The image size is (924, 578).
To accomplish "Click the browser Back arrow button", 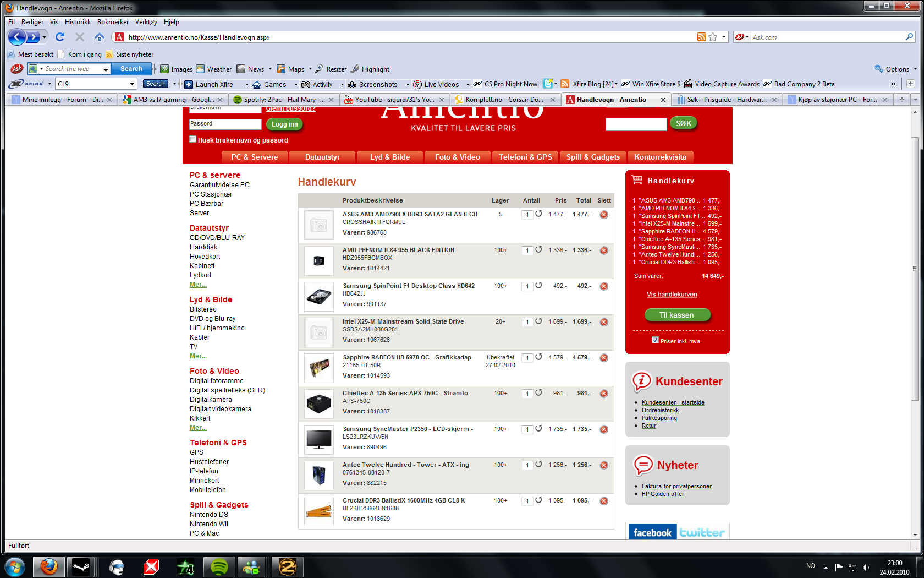I will (x=17, y=37).
